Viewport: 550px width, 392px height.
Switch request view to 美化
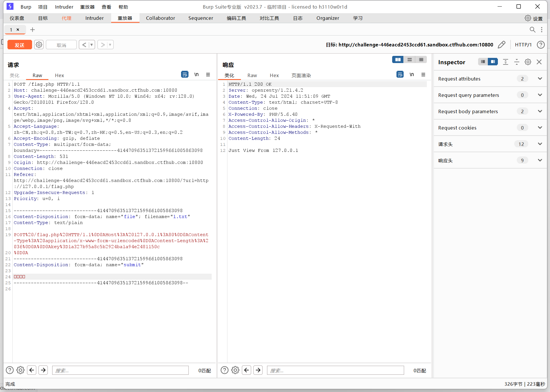tap(14, 75)
